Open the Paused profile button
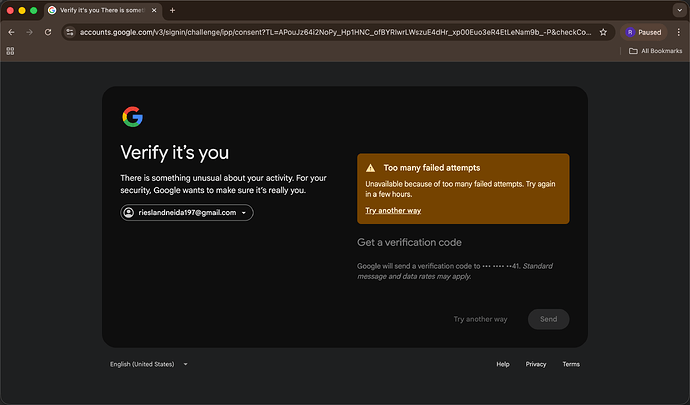The width and height of the screenshot is (690, 405). click(643, 32)
